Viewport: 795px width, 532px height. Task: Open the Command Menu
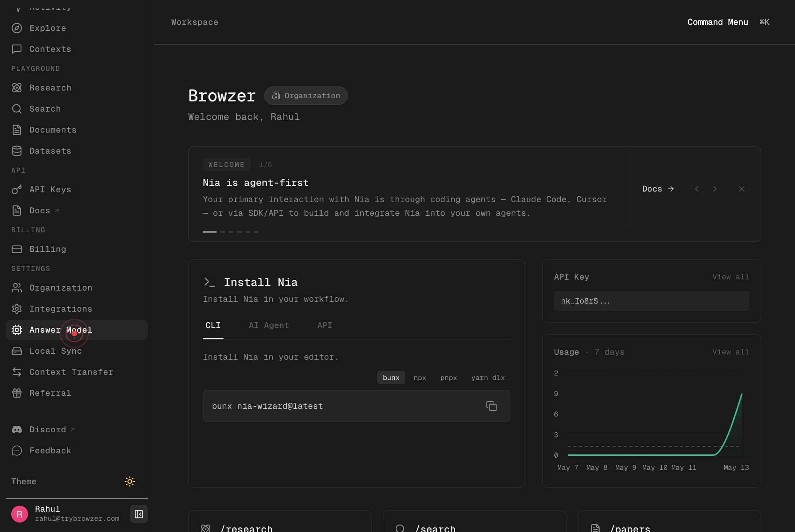pyautogui.click(x=718, y=22)
